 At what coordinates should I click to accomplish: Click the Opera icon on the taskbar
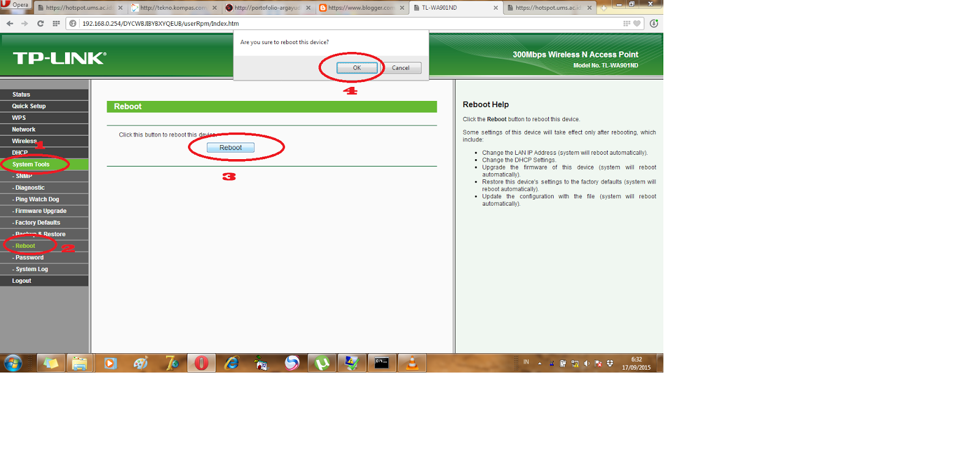coord(202,363)
